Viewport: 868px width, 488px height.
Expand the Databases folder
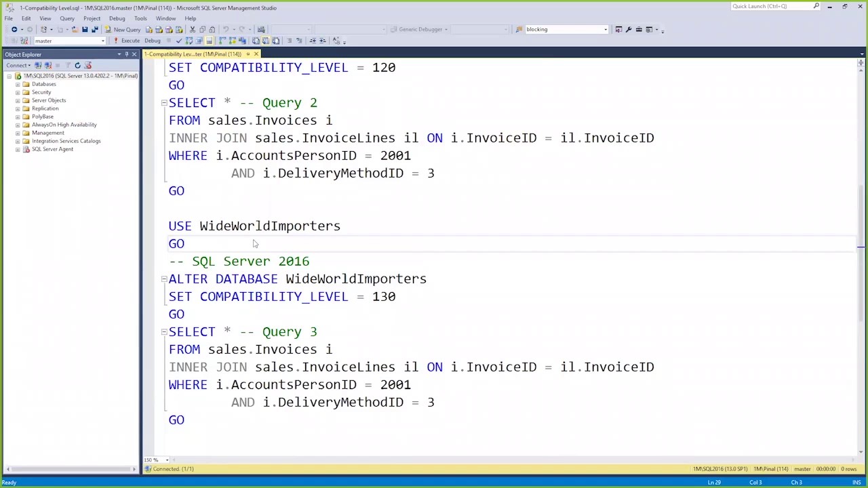click(x=18, y=84)
